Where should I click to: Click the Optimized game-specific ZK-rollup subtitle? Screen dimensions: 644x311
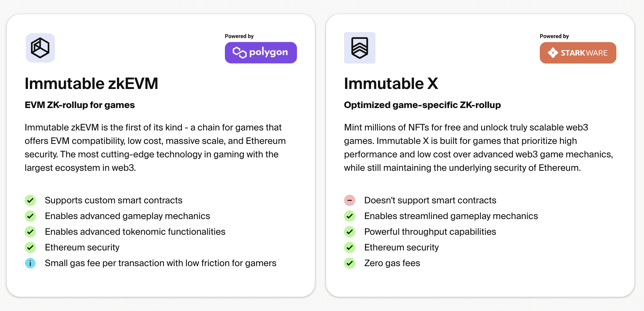tap(422, 105)
